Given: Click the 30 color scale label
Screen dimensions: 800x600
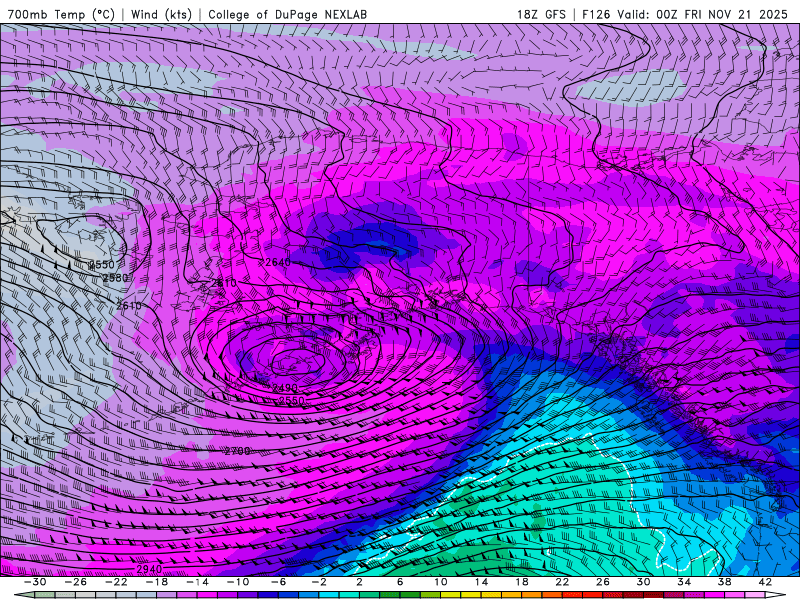Looking at the screenshot, I should (643, 582).
